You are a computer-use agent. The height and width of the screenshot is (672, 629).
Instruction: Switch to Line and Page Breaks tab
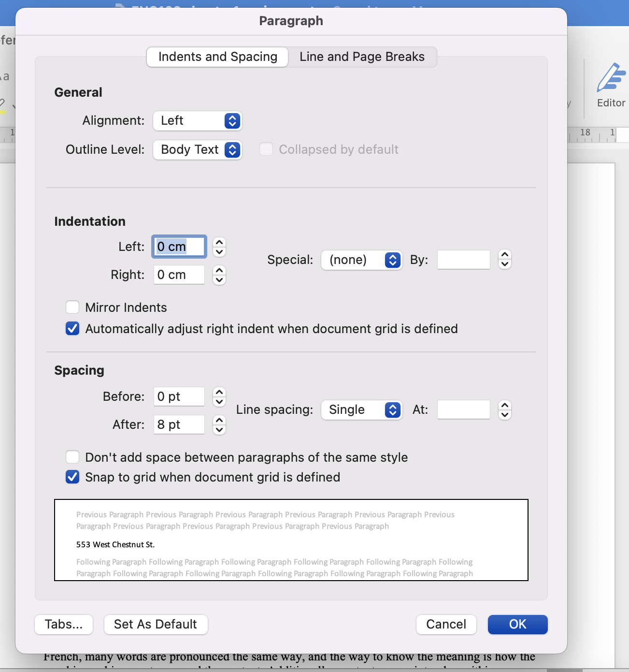point(362,57)
